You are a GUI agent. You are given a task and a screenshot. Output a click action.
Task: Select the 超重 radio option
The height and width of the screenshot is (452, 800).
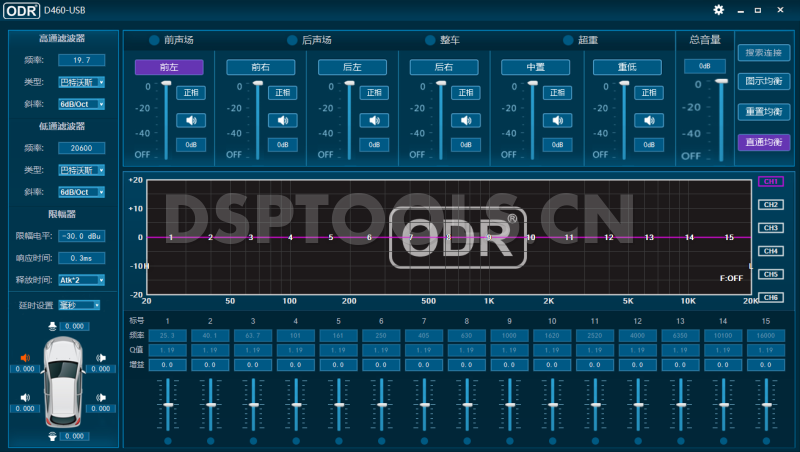568,40
